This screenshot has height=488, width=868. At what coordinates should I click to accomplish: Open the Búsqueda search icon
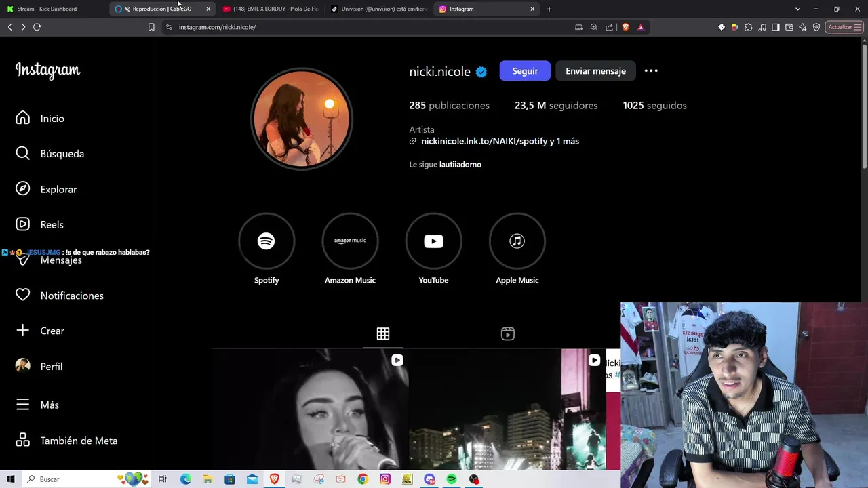pos(23,153)
